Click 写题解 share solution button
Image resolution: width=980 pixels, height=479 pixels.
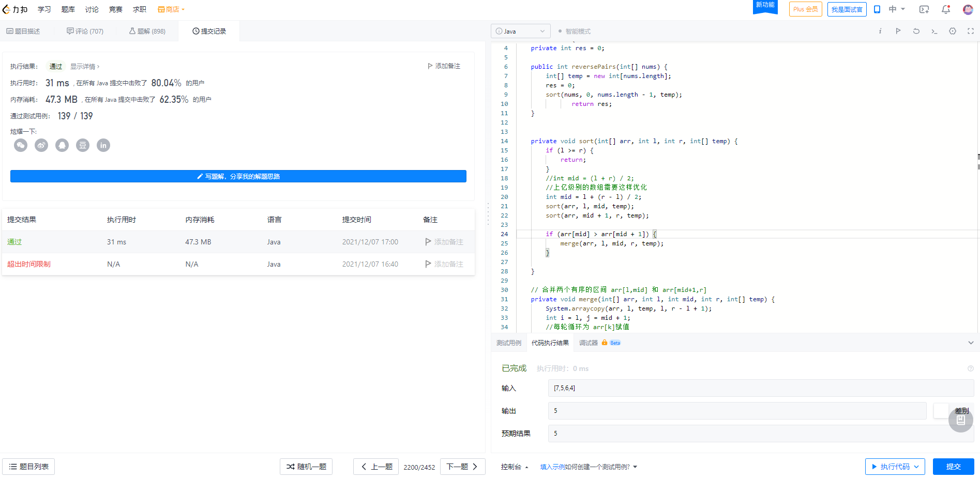click(238, 176)
